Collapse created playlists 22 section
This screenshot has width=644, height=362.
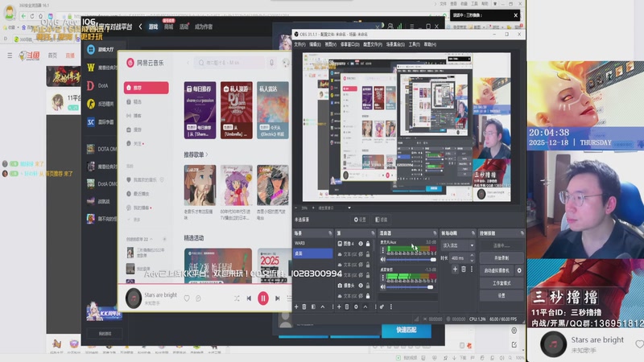[x=151, y=239]
